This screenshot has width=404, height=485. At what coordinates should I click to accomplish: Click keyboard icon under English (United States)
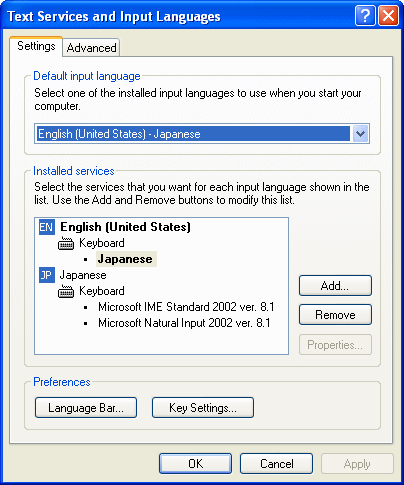pyautogui.click(x=66, y=244)
